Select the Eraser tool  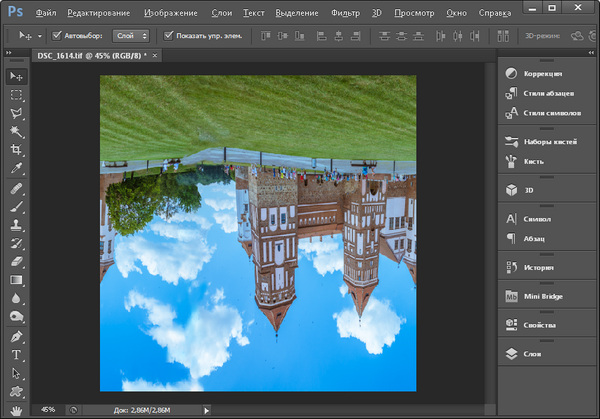[x=16, y=262]
